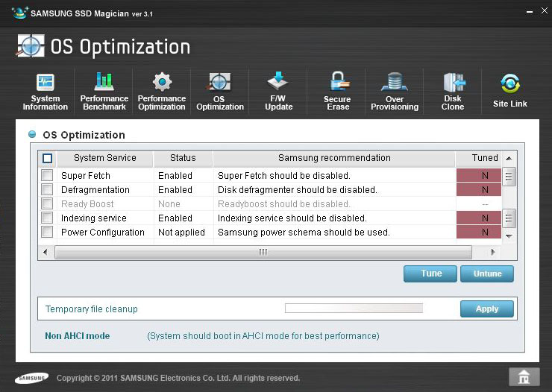Select the Super Fetch row name
This screenshot has width=552, height=392.
tap(86, 175)
